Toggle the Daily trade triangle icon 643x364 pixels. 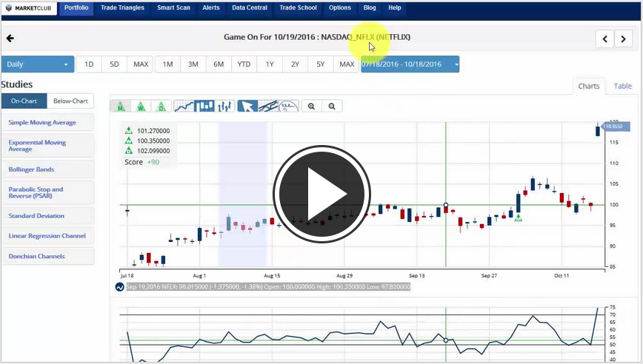click(x=161, y=106)
